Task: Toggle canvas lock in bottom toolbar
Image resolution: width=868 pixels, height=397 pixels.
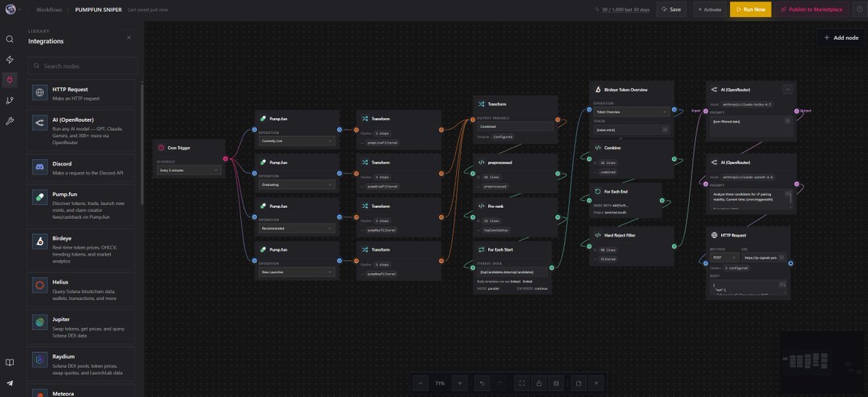Action: (x=539, y=383)
